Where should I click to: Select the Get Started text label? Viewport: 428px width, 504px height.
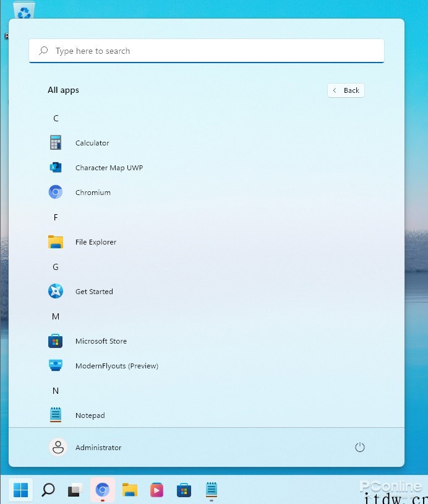[x=94, y=292]
